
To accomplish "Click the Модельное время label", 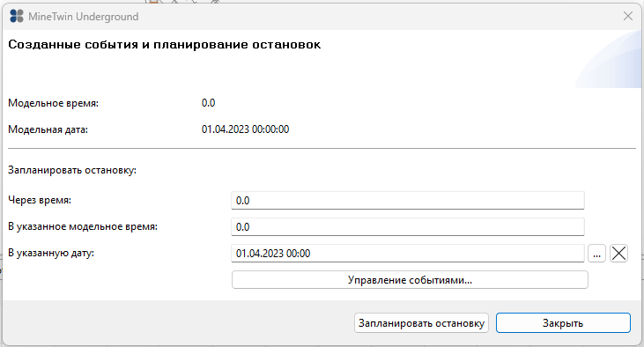I will pos(54,103).
